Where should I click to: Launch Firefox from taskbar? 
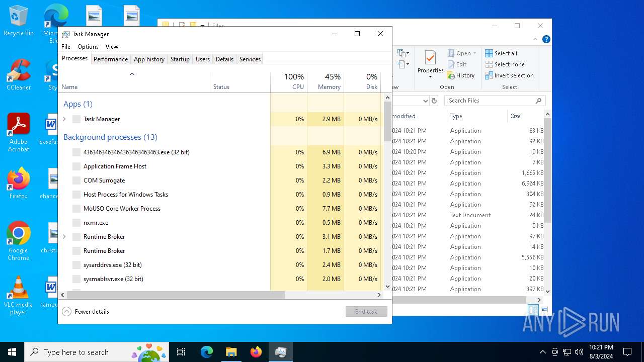click(256, 352)
